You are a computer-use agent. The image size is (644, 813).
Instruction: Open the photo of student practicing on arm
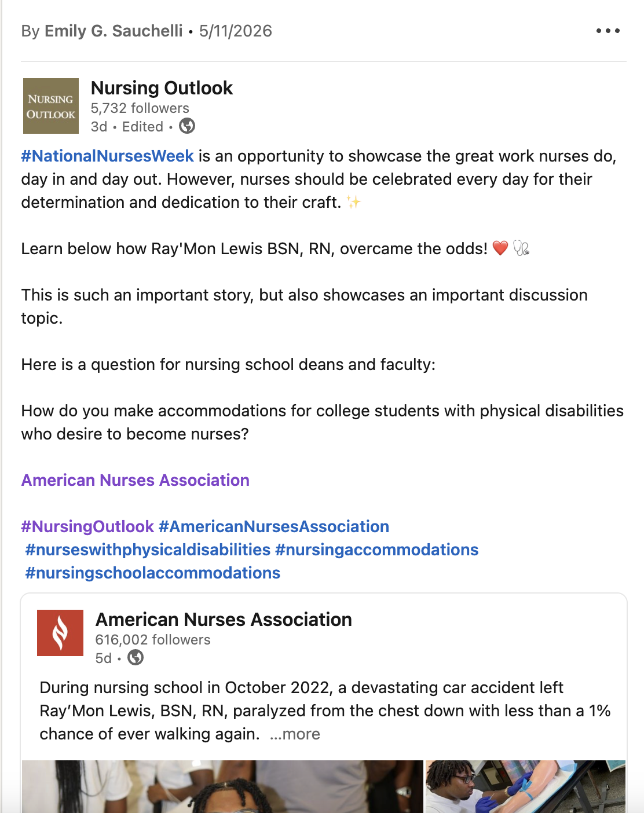click(x=525, y=786)
